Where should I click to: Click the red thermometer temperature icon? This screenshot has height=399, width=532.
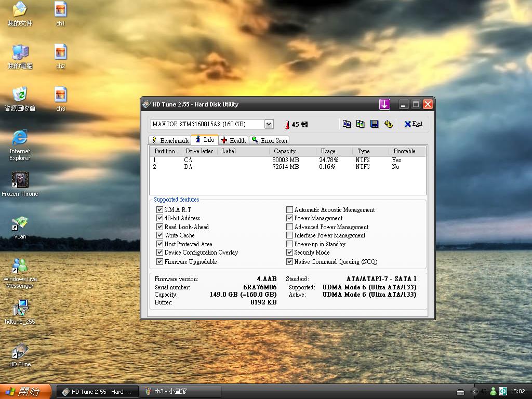[x=286, y=125]
